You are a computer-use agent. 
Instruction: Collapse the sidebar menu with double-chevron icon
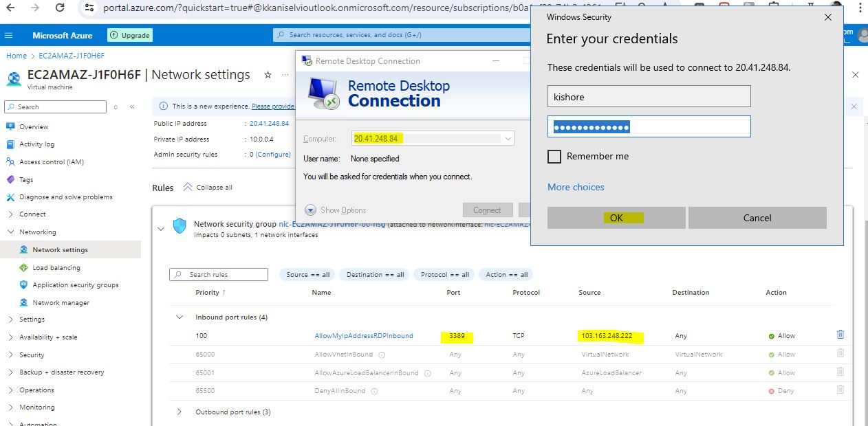click(x=132, y=107)
